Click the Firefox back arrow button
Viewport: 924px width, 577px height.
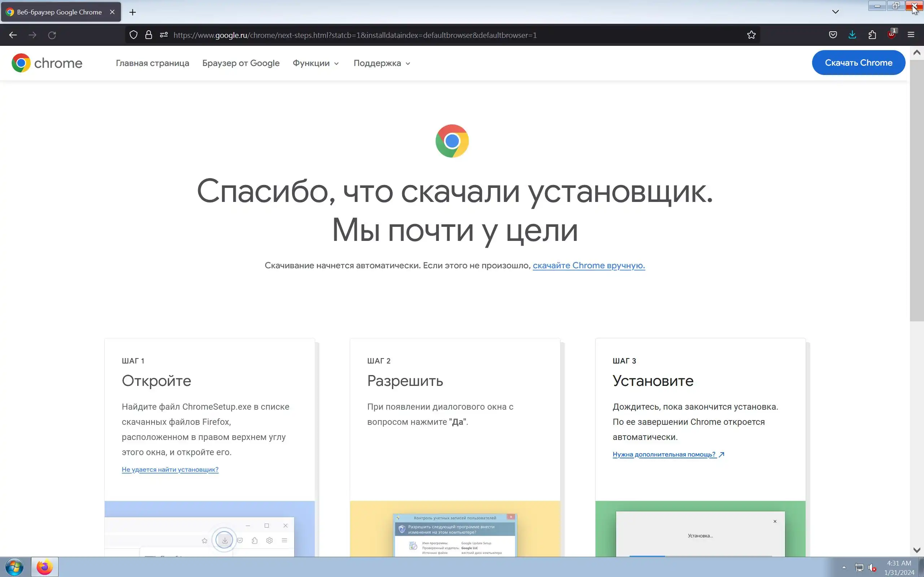click(x=13, y=35)
